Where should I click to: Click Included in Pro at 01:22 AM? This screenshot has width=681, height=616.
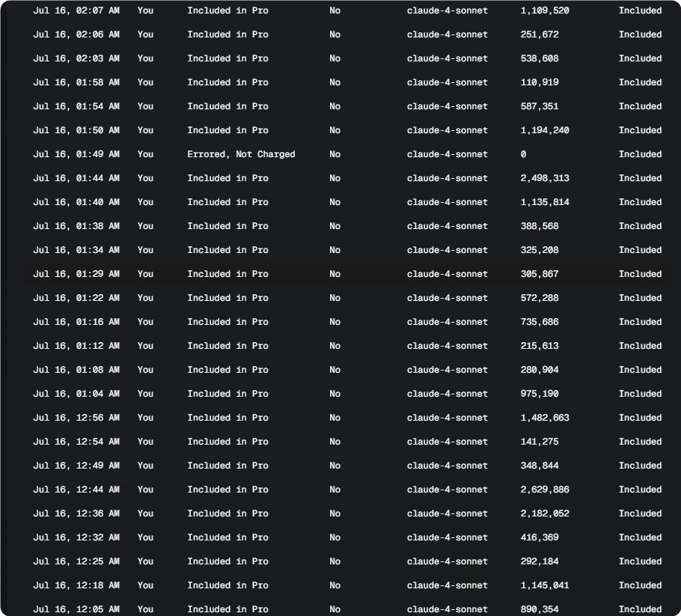pos(227,298)
